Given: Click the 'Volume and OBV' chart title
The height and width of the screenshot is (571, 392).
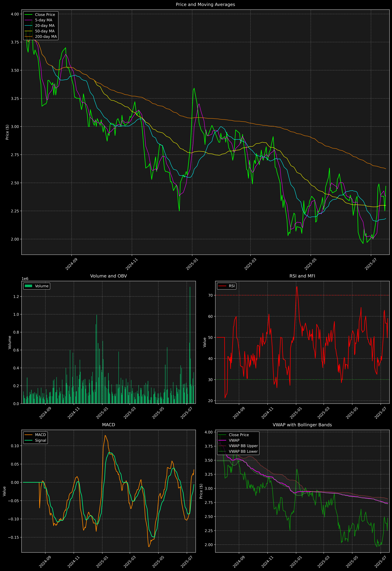Looking at the screenshot, I should [109, 276].
